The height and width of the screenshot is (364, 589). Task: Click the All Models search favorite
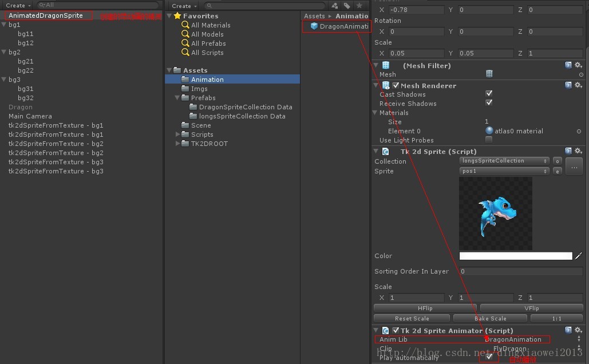pyautogui.click(x=203, y=34)
